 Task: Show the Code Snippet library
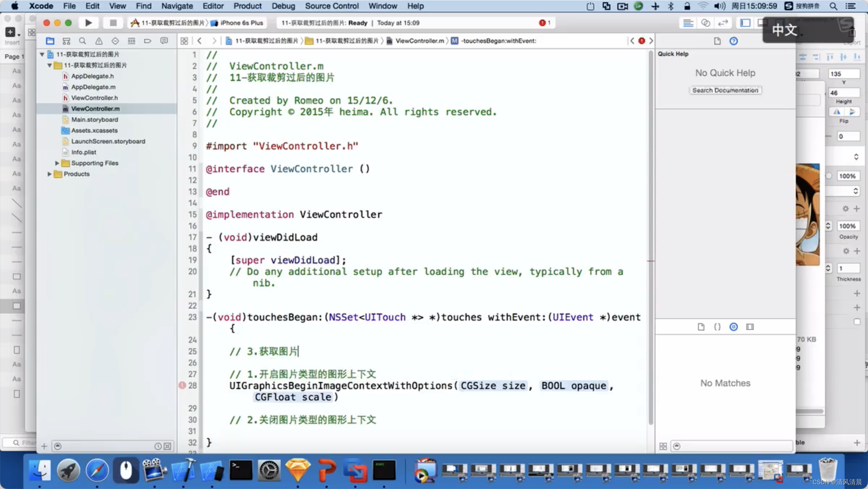tap(717, 327)
